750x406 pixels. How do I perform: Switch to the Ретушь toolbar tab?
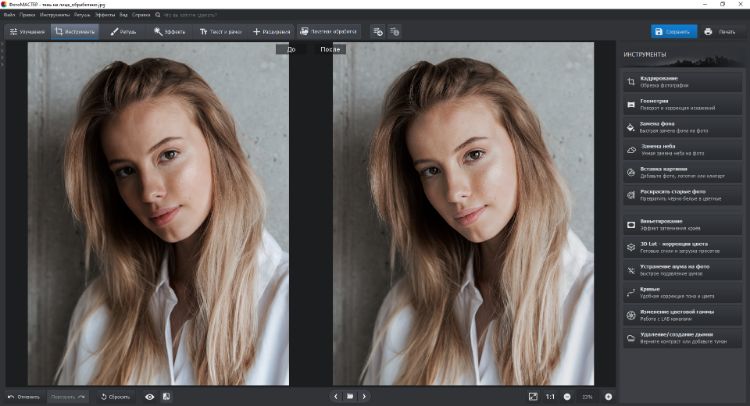123,32
